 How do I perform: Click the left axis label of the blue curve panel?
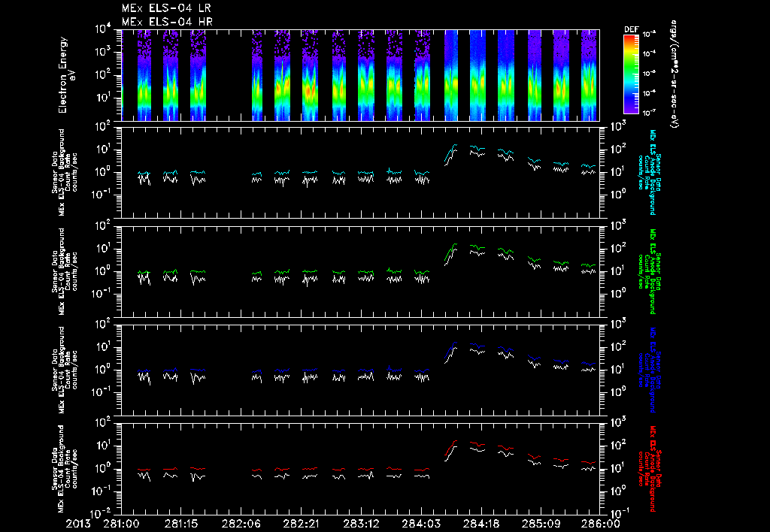pyautogui.click(x=65, y=370)
